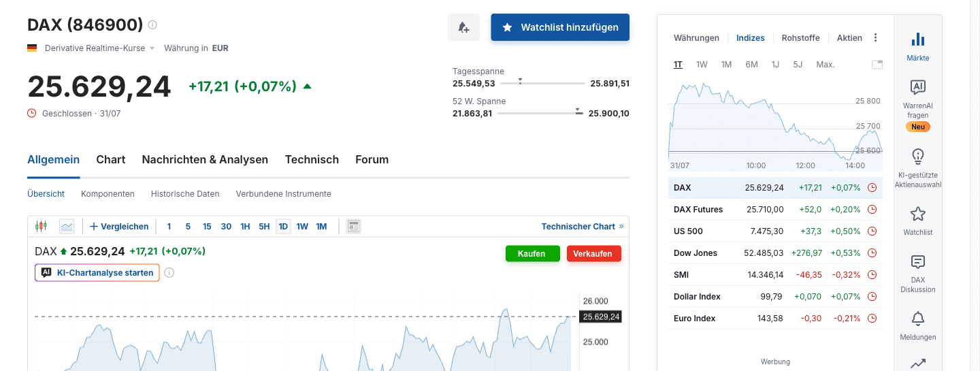The width and height of the screenshot is (980, 371).
Task: Open Technischer Chart link
Action: (x=583, y=227)
